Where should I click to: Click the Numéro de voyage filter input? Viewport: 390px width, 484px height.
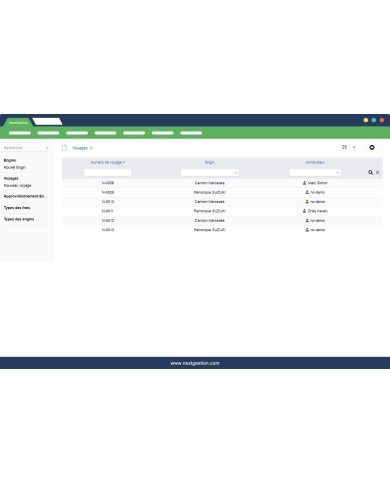[x=108, y=172]
